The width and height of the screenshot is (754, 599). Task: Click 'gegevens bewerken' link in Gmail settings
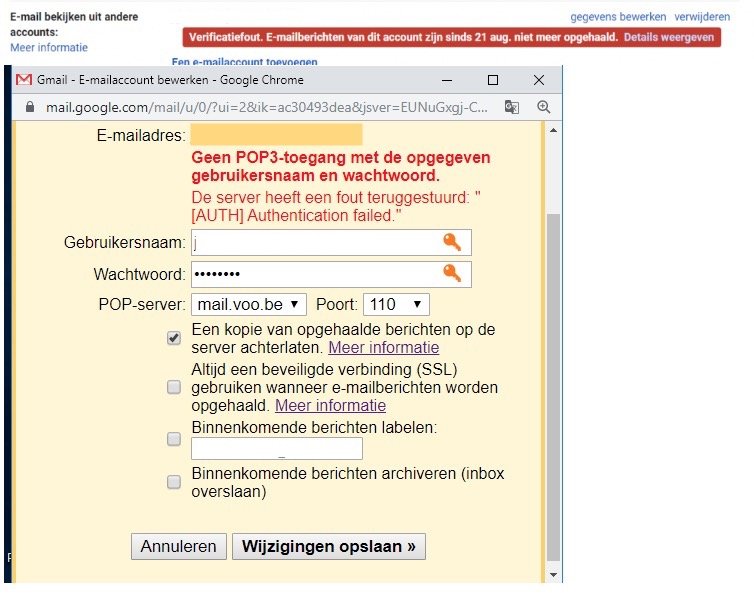[618, 17]
